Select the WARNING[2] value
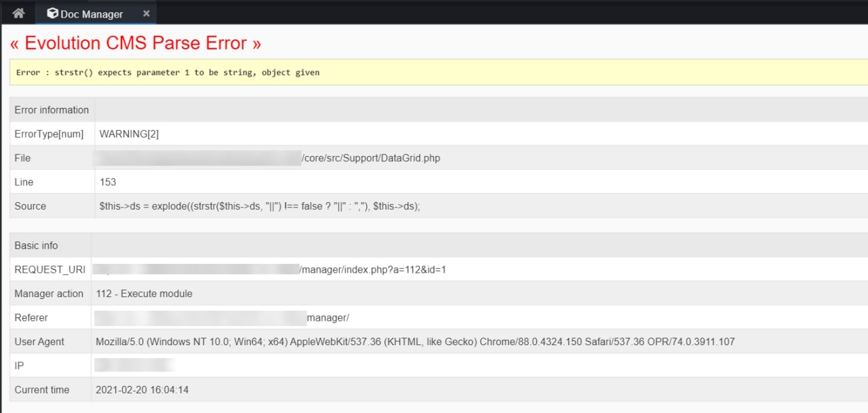 pos(129,134)
